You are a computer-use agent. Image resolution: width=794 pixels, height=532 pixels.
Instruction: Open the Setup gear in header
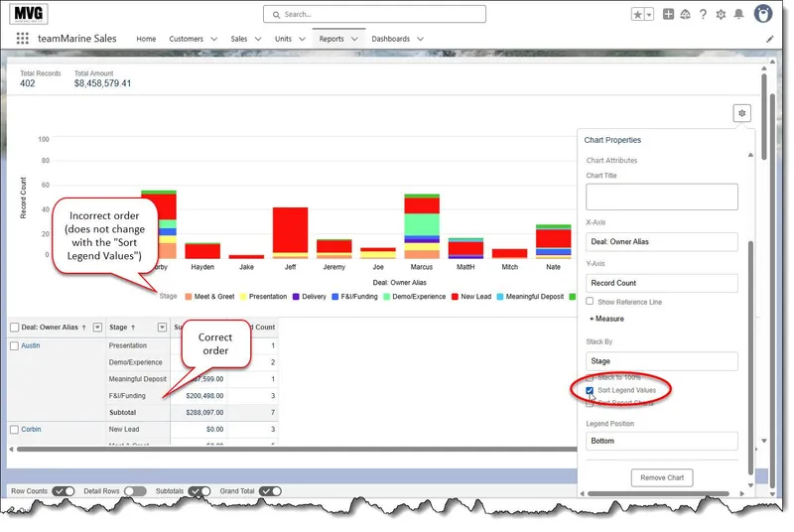pos(721,15)
